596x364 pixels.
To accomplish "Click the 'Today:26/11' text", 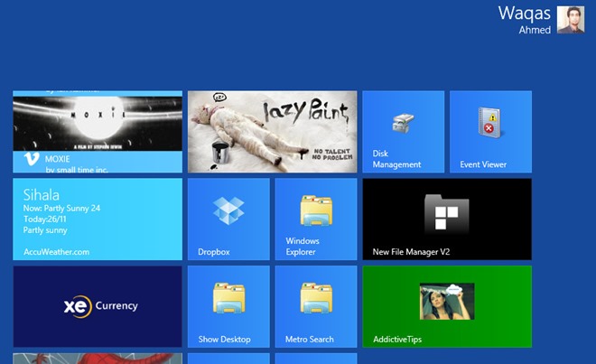I will click(x=45, y=219).
